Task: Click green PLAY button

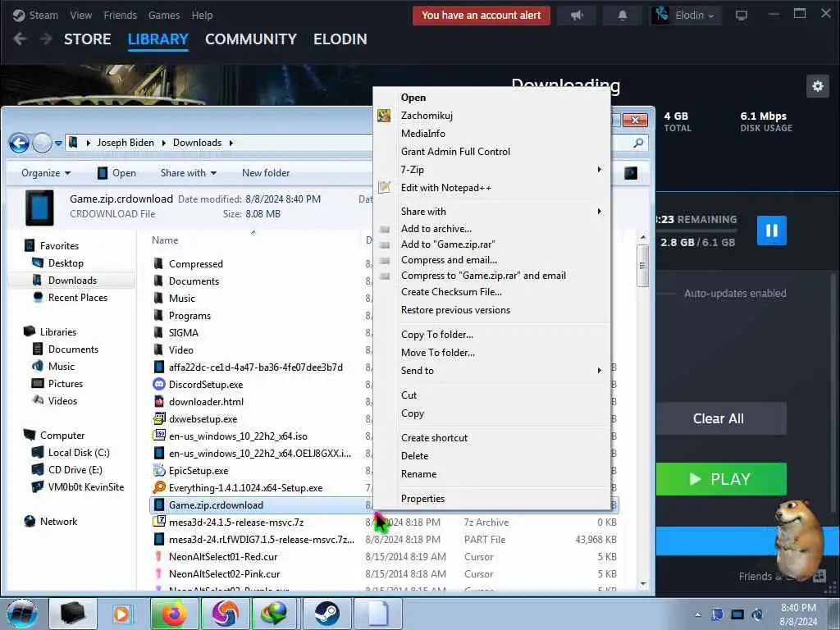Action: pyautogui.click(x=721, y=479)
